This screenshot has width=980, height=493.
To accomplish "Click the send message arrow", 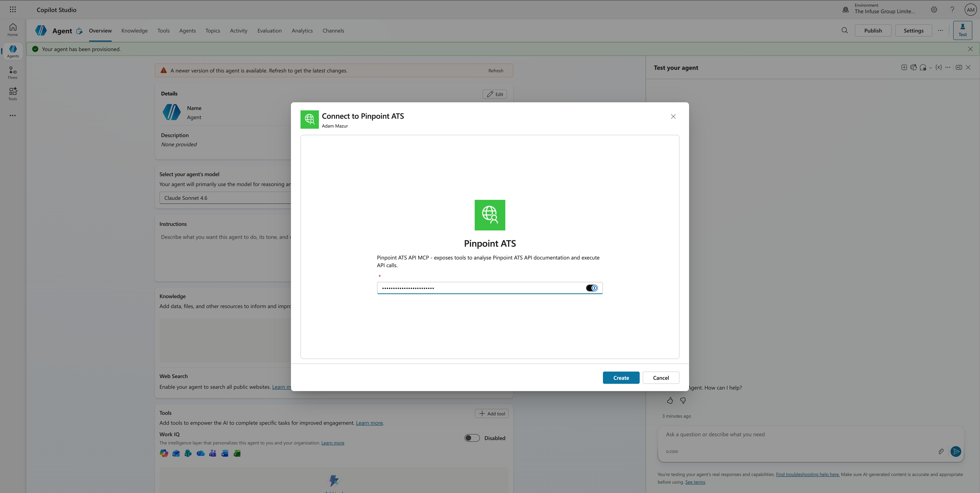I will point(956,451).
